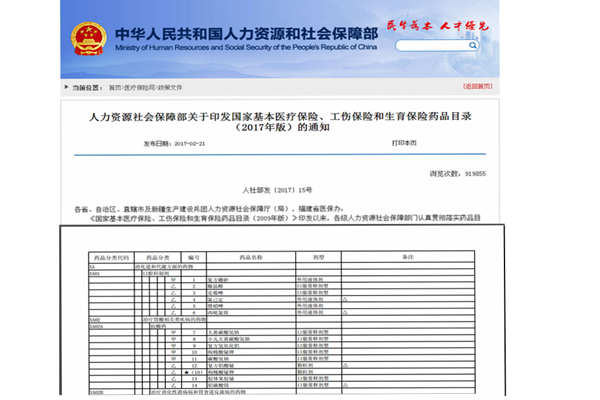This screenshot has height=400, width=600.
Task: Click the national emblem logo
Action: point(87,38)
